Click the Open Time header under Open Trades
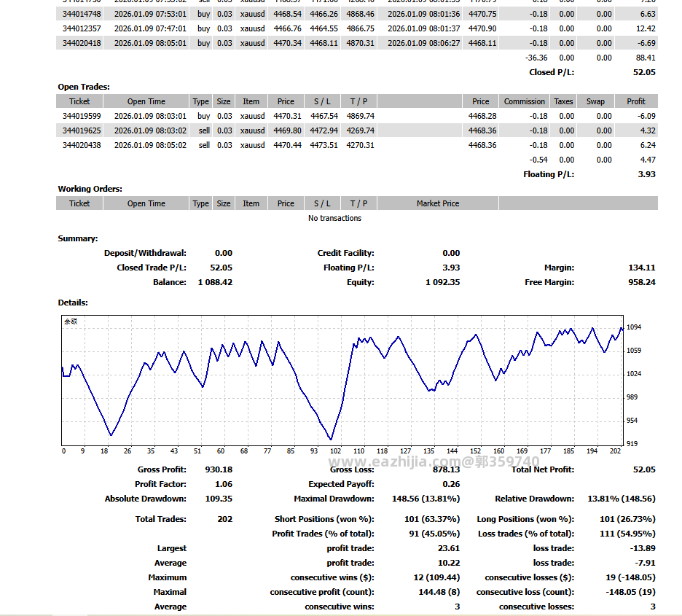This screenshot has height=616, width=682. (146, 101)
